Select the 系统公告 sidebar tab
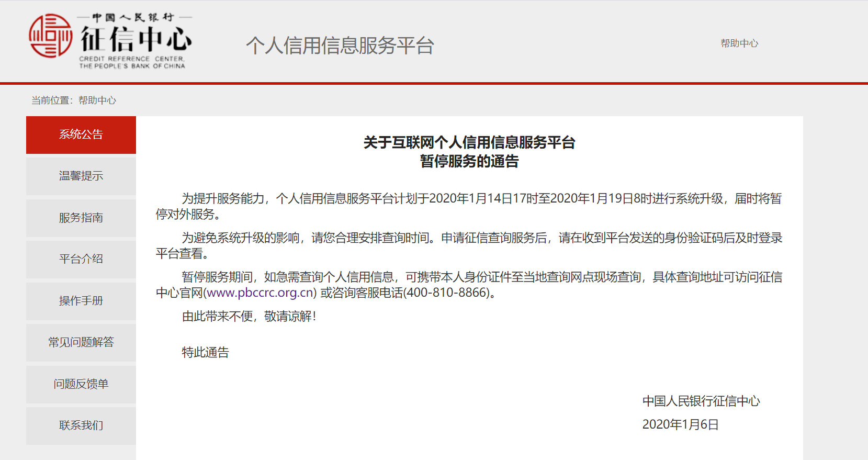Screen dimensions: 868x460 click(x=81, y=134)
